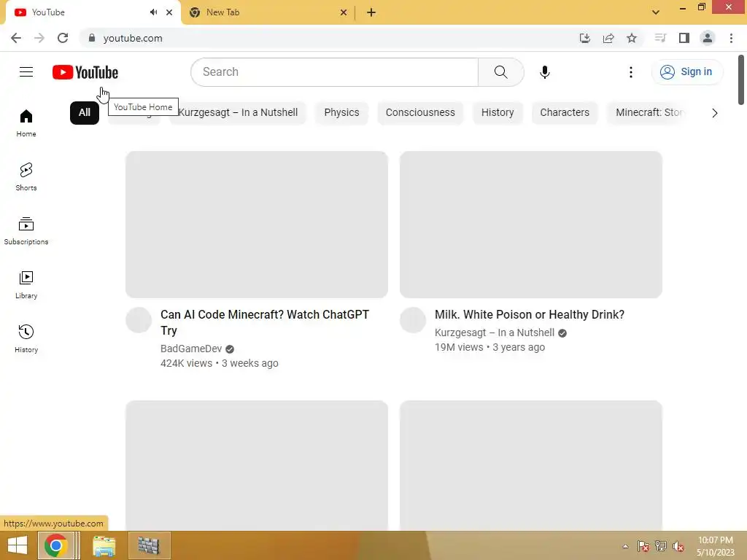This screenshot has width=747, height=560.
Task: Select the Characters filter chip
Action: (x=565, y=113)
